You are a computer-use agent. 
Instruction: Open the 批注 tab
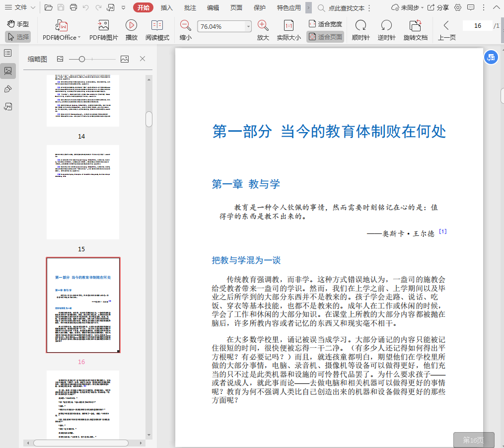tap(190, 7)
